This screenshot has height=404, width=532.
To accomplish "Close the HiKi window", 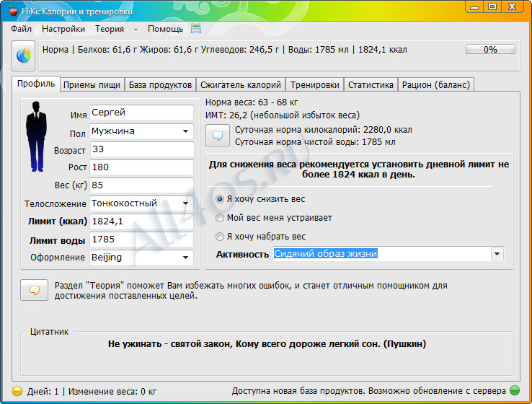I will coord(513,6).
